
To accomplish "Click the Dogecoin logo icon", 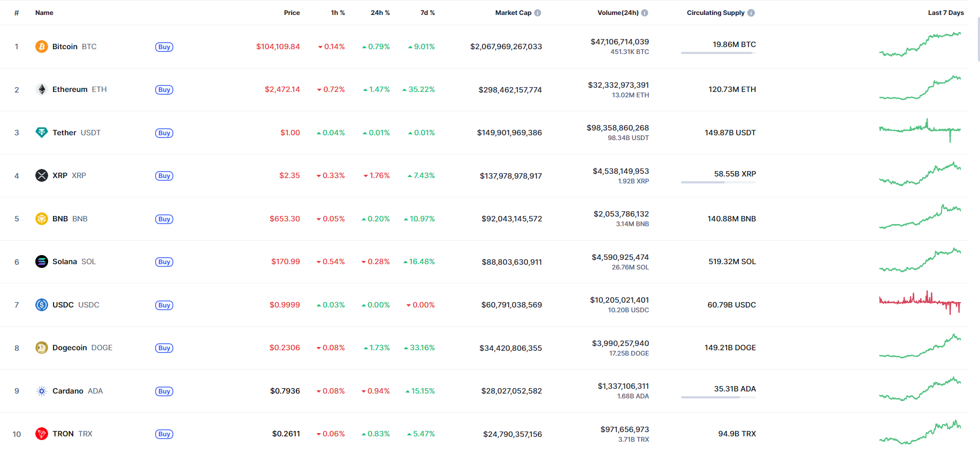I will (42, 348).
